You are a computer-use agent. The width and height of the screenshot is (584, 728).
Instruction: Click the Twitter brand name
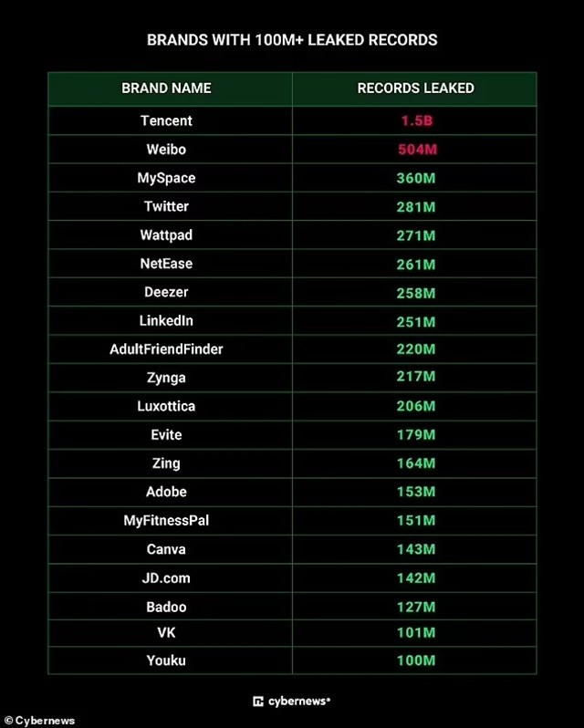click(x=166, y=206)
